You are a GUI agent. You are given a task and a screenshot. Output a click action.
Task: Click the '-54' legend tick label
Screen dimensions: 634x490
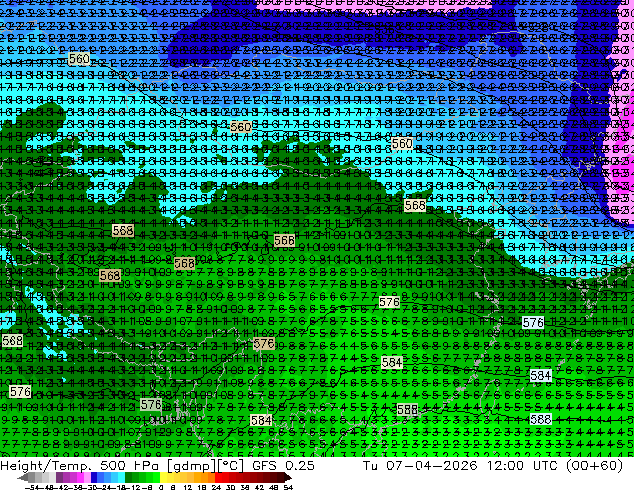[x=32, y=488]
